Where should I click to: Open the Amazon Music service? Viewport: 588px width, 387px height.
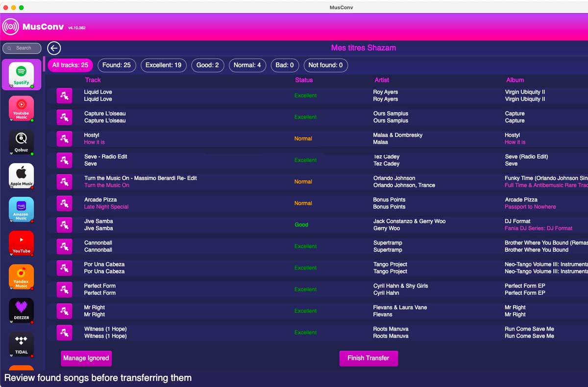21,210
